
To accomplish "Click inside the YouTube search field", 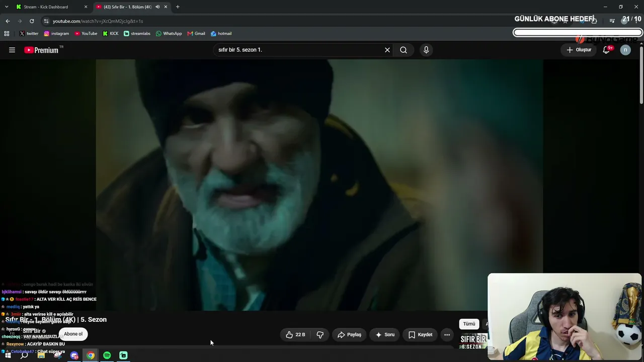I will [x=299, y=50].
